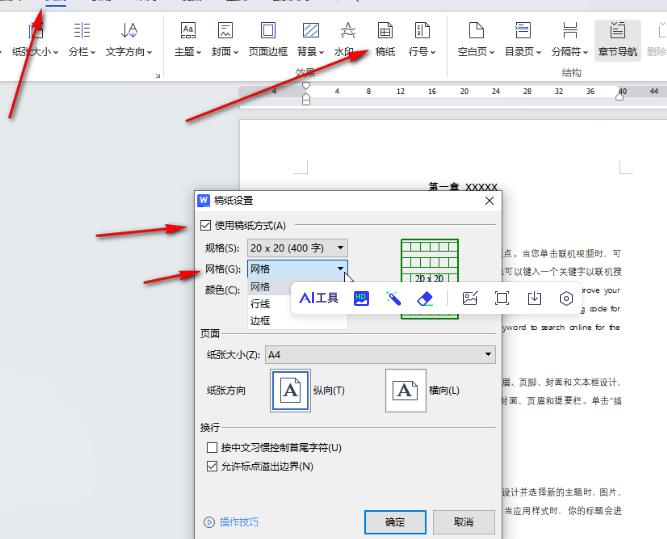Click the first line indent marker on ruler
Viewport: 667px width, 539px height.
(305, 86)
